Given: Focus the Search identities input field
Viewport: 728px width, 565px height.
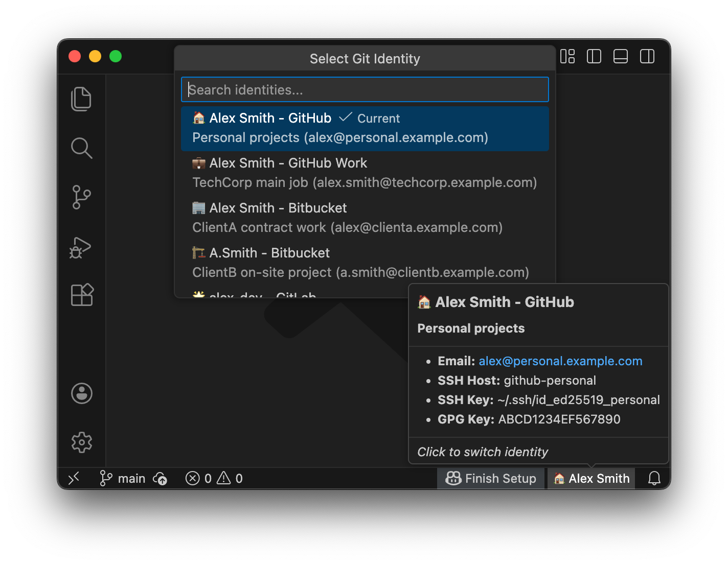Looking at the screenshot, I should (x=365, y=90).
